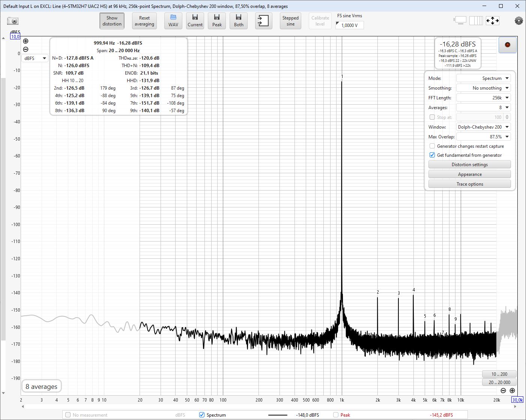Image resolution: width=526 pixels, height=420 pixels.
Task: Open Appearance options
Action: [x=470, y=174]
